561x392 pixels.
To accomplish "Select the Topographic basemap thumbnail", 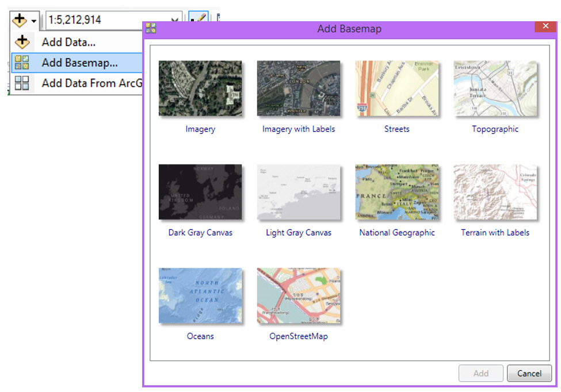I will coord(495,88).
